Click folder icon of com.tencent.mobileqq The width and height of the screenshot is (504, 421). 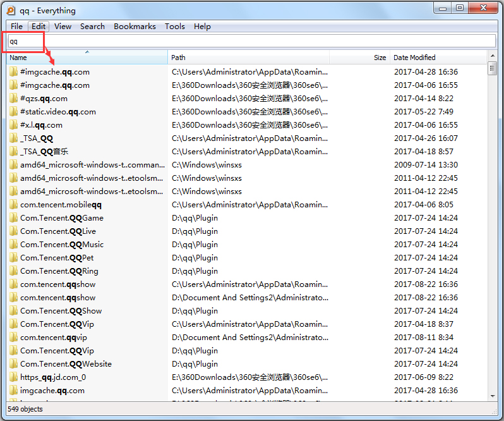click(13, 205)
